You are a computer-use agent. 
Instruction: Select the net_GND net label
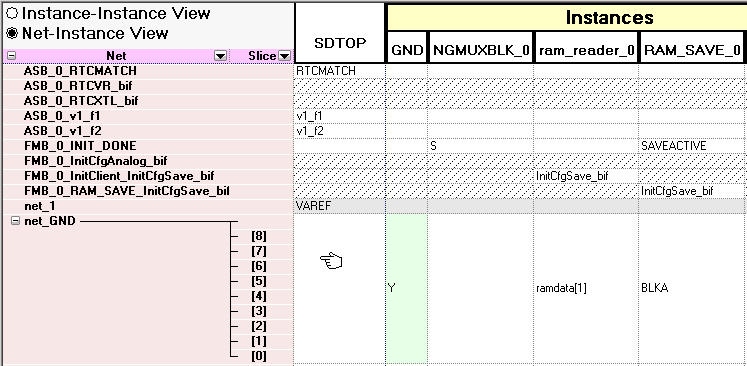pyautogui.click(x=50, y=221)
